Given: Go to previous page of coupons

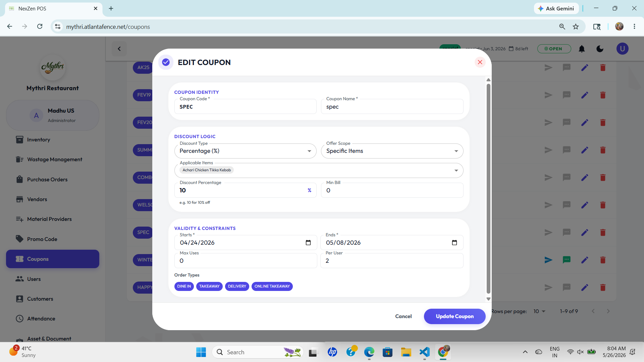Looking at the screenshot, I should point(593,311).
